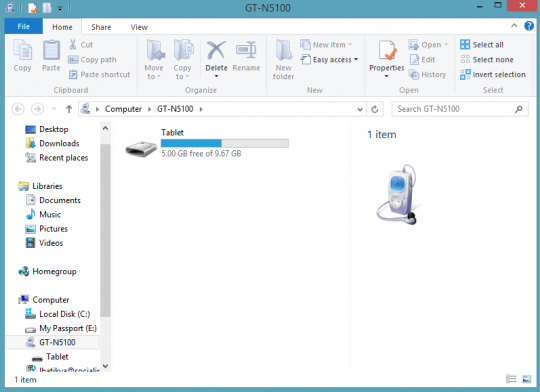Expand the Delete options arrow
Viewport: 540px width, 392px height.
coord(216,76)
